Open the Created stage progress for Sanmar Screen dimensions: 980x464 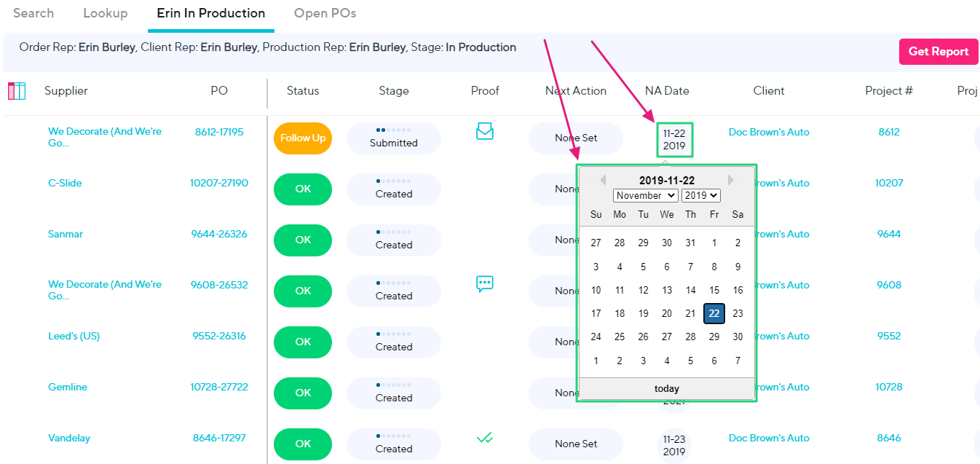click(x=394, y=240)
